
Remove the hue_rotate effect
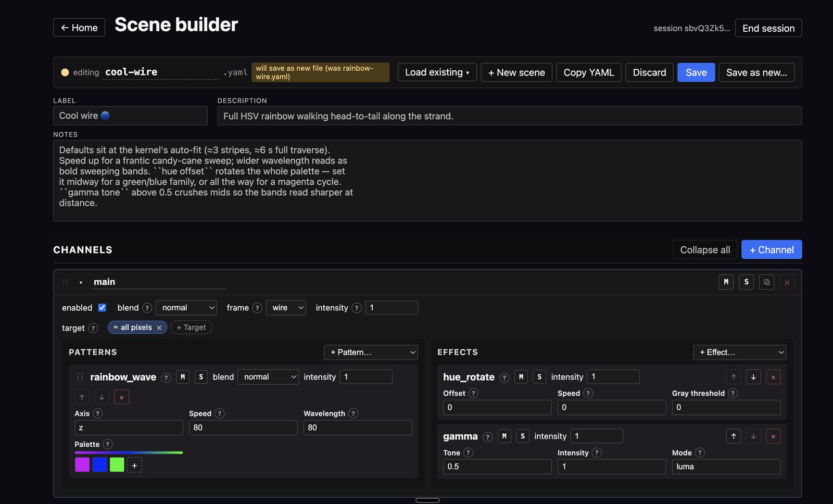[773, 377]
